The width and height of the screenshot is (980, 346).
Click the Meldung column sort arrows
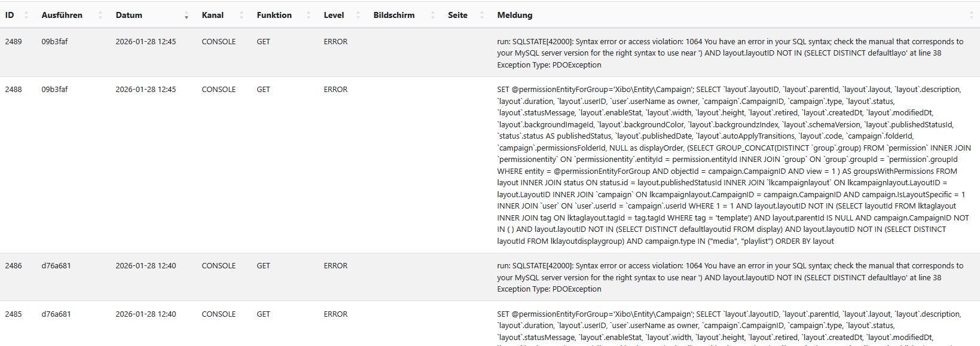[971, 16]
